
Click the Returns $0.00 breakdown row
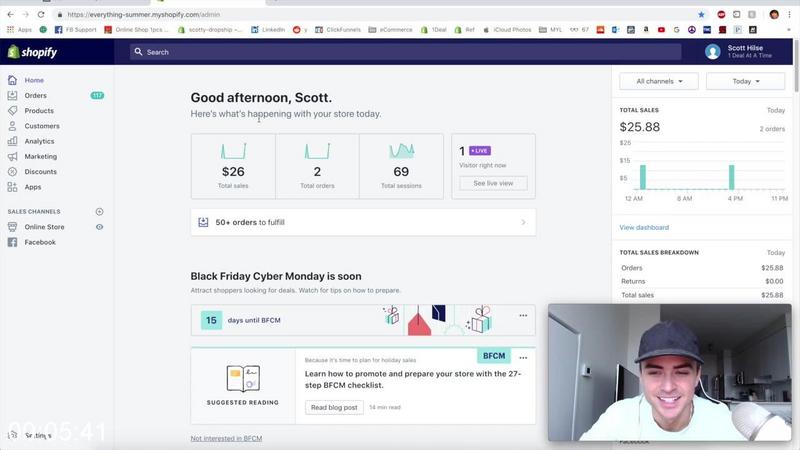click(x=702, y=281)
